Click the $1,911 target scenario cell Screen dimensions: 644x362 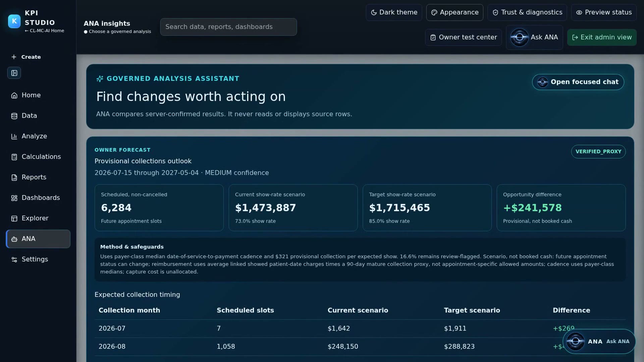(455, 328)
